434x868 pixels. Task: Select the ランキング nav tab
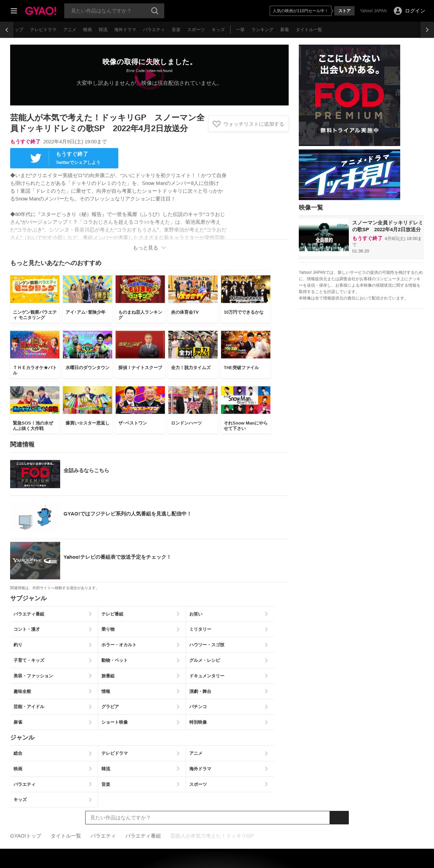click(x=262, y=30)
